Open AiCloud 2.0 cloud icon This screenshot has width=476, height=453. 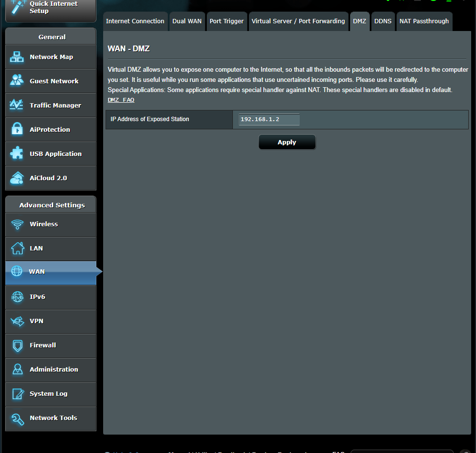17,178
